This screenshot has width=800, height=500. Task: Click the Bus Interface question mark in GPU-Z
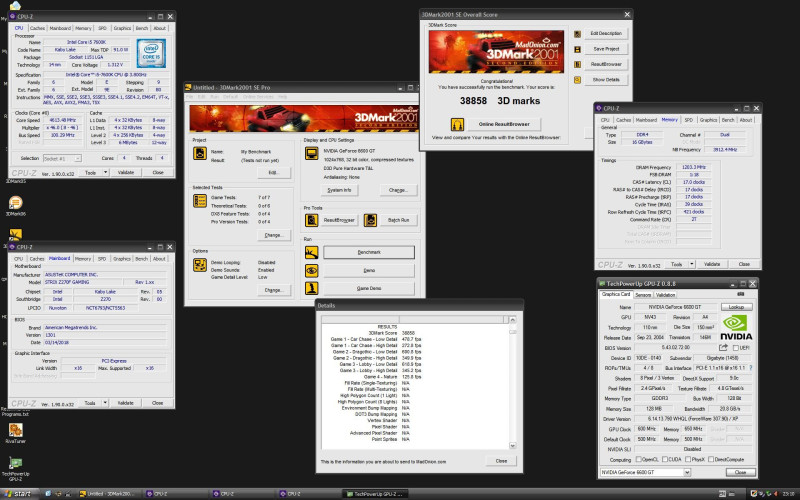(x=750, y=368)
